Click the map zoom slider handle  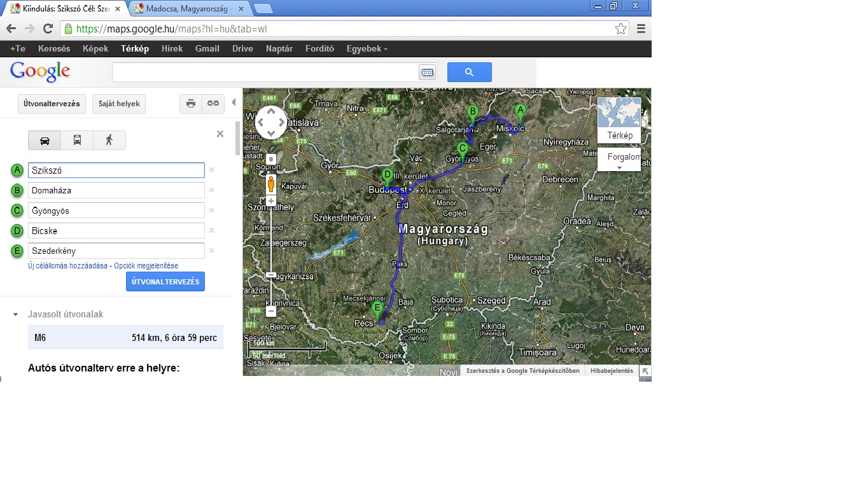coord(271,275)
